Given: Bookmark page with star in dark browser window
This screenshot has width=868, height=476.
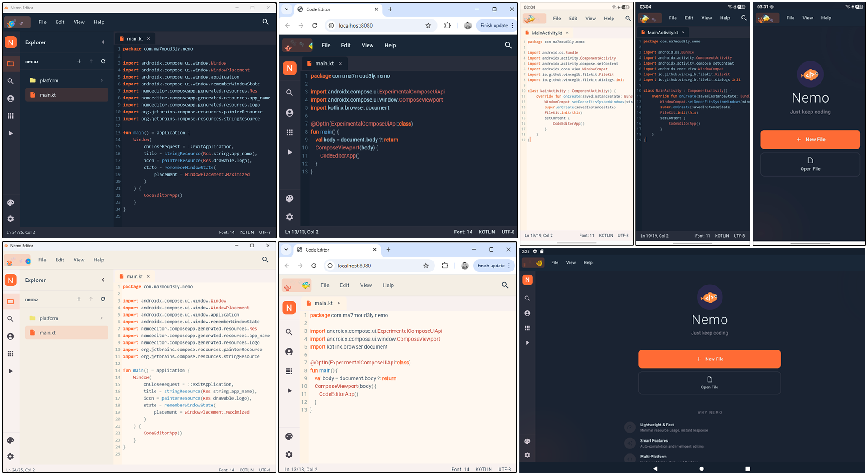Looking at the screenshot, I should [428, 26].
